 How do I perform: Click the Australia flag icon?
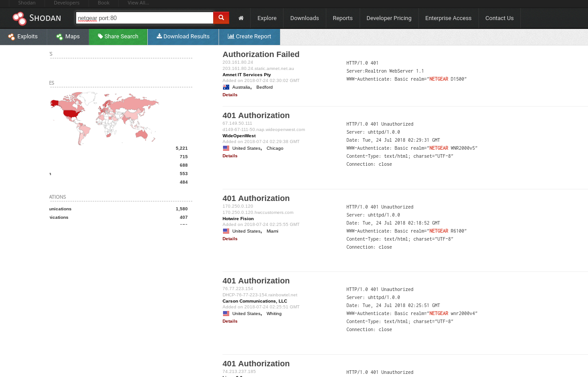tap(226, 87)
